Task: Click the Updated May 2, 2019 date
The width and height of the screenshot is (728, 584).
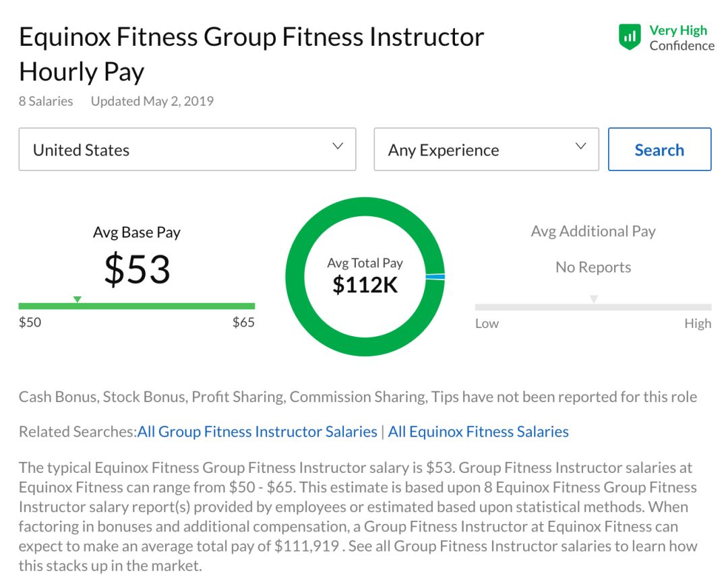Action: [x=152, y=101]
